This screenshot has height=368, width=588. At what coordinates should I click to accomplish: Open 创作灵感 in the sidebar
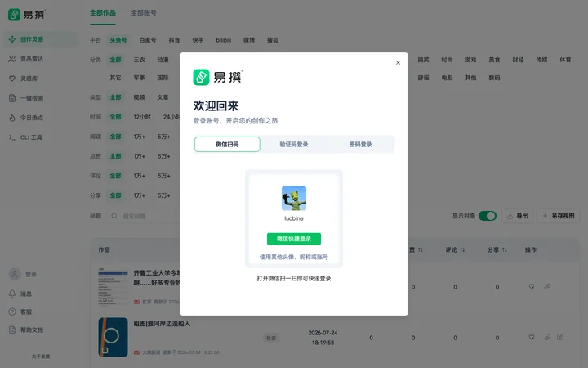point(42,39)
